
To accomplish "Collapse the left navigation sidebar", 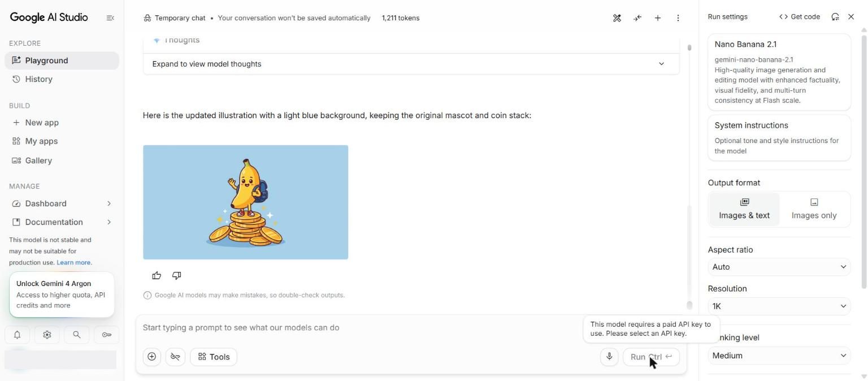I will (x=110, y=18).
